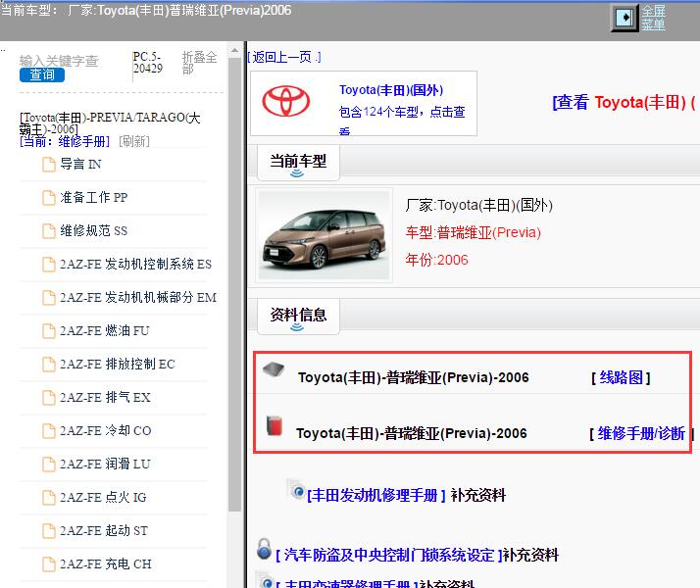The image size is (700, 588).
Task: Open 2AZ-FE 燃油 FU chapter
Action: tap(105, 330)
